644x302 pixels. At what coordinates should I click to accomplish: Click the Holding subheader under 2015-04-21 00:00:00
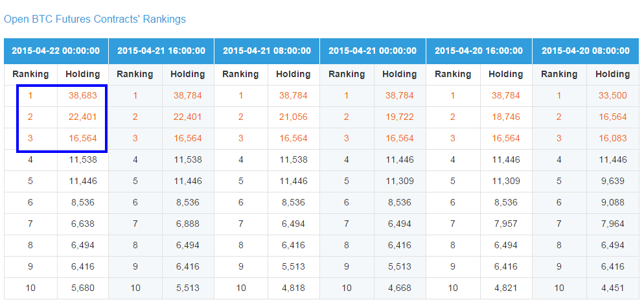(x=399, y=75)
